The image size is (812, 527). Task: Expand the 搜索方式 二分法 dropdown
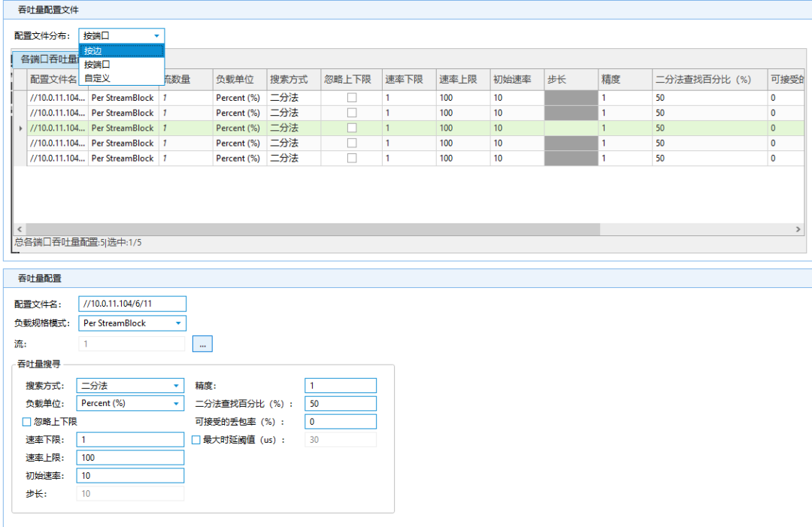177,386
